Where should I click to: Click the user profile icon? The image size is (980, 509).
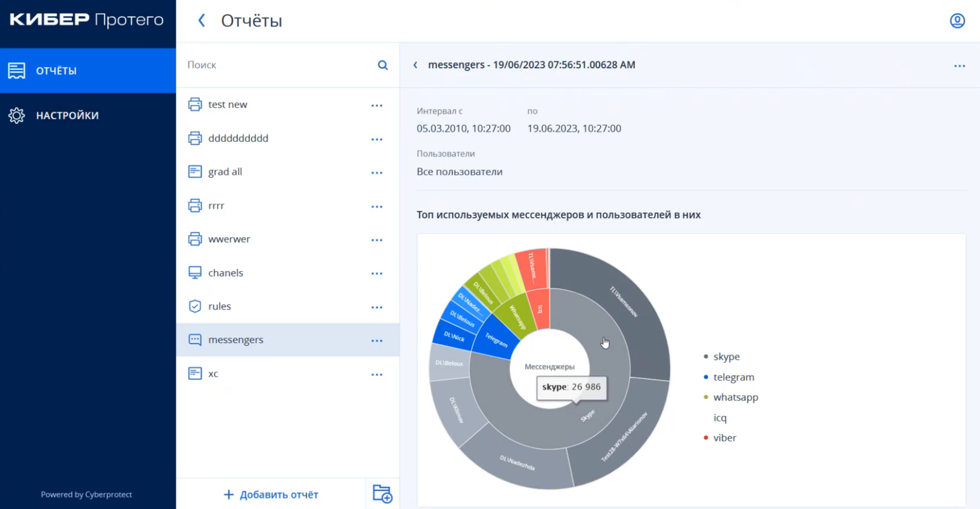957,21
